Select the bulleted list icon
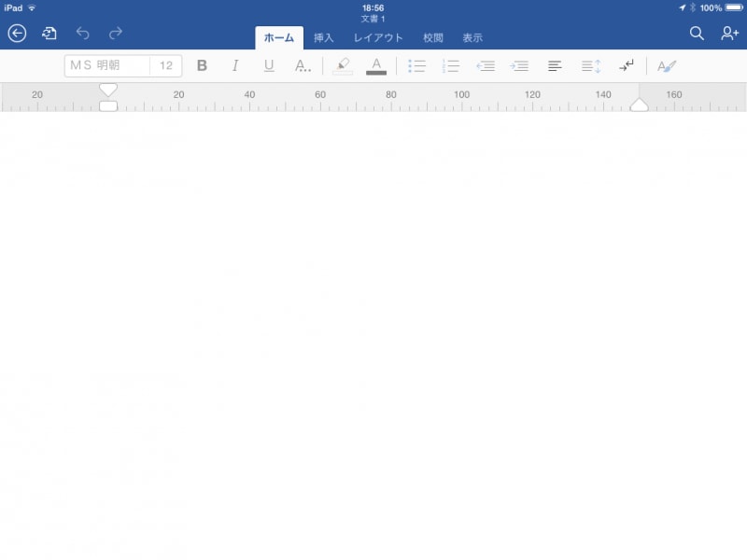 [x=417, y=65]
